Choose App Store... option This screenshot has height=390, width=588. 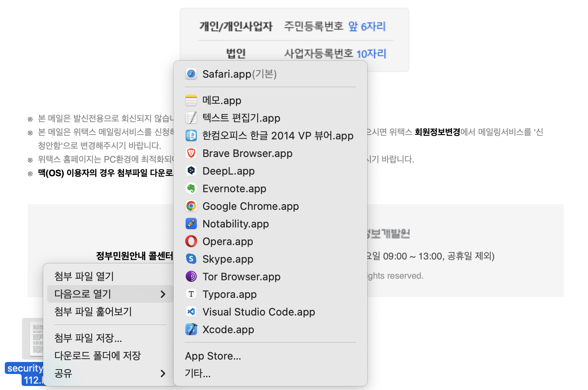(270, 356)
